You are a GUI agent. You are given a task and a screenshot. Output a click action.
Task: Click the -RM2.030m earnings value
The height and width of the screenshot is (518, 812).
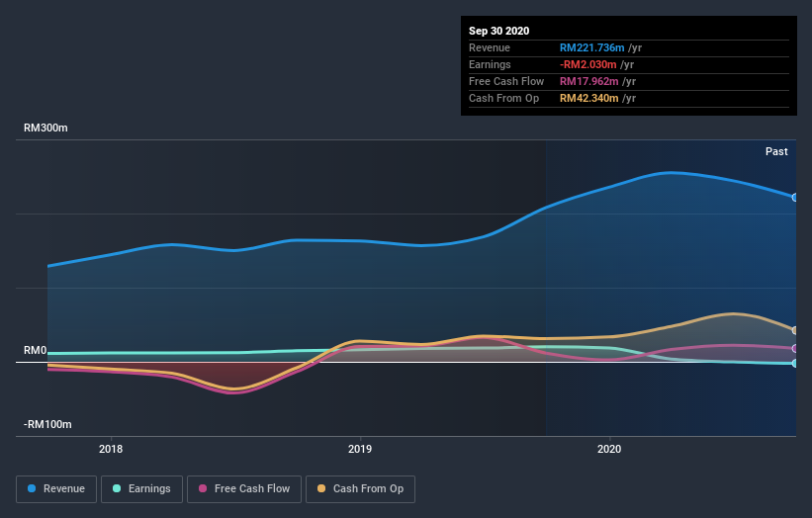588,64
